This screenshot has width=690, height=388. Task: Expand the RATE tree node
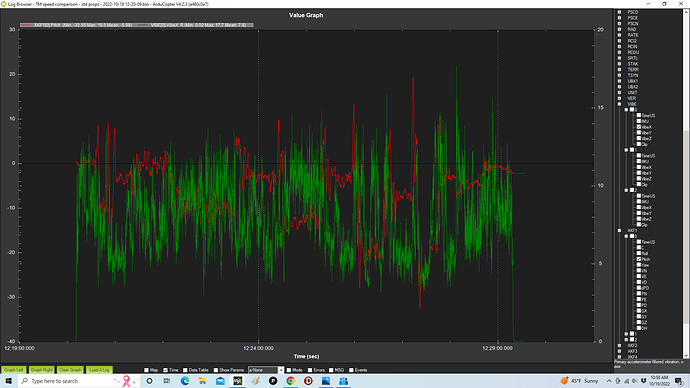[x=620, y=35]
